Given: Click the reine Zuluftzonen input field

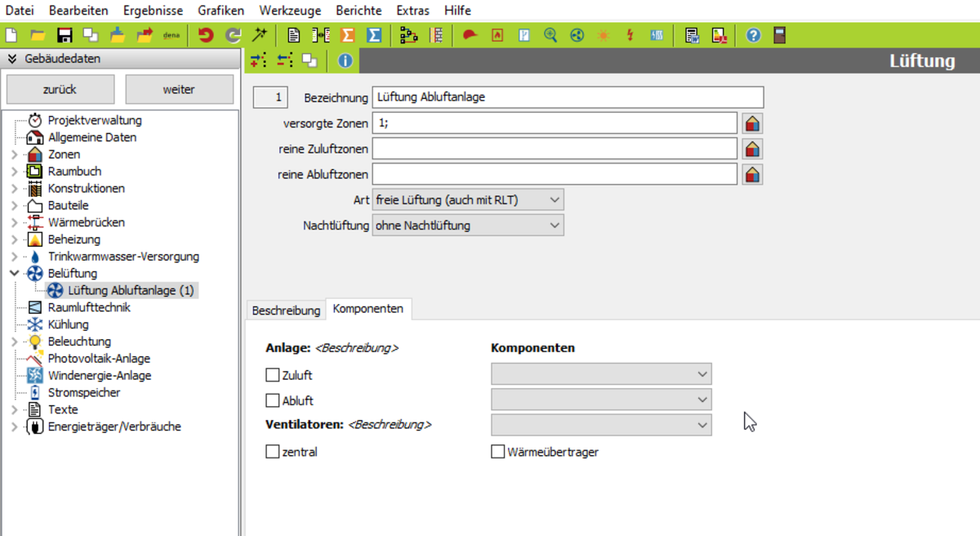Looking at the screenshot, I should (x=555, y=149).
